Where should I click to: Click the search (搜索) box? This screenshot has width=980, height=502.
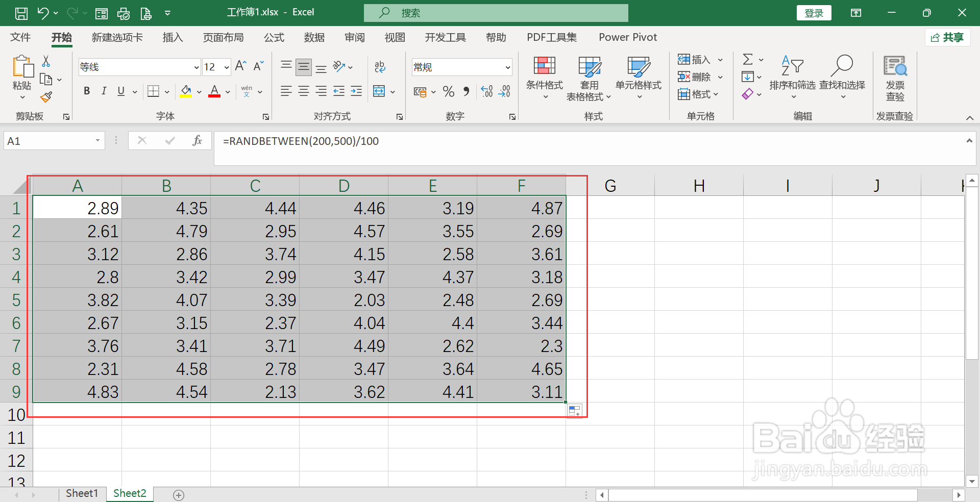pos(496,13)
